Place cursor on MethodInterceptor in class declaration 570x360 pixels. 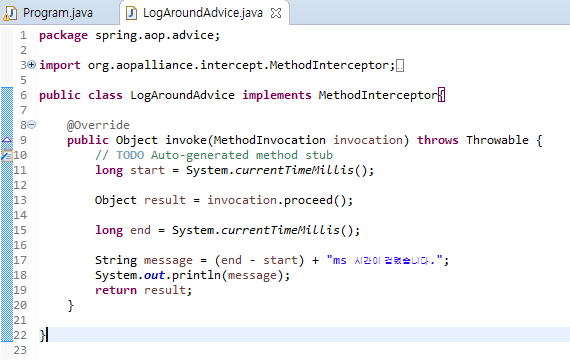click(x=378, y=95)
